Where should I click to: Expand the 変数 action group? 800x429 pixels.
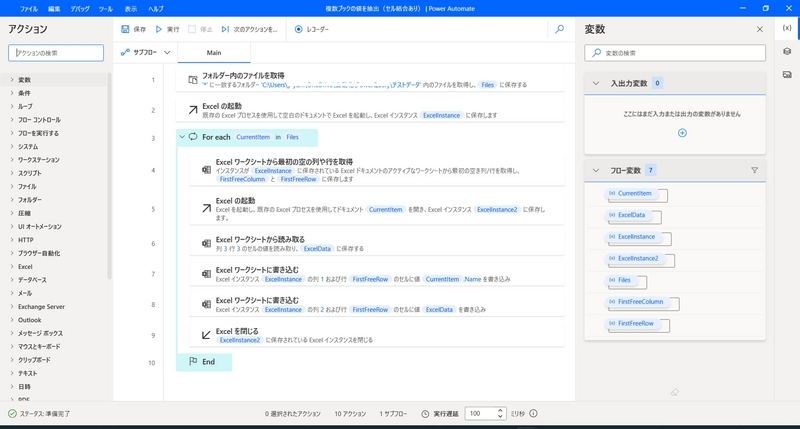12,80
